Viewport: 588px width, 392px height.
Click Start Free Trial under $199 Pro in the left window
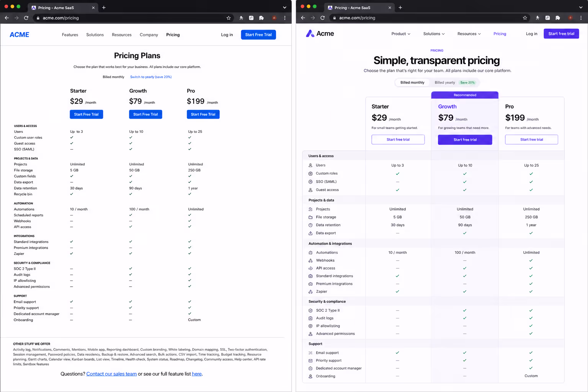tap(203, 114)
